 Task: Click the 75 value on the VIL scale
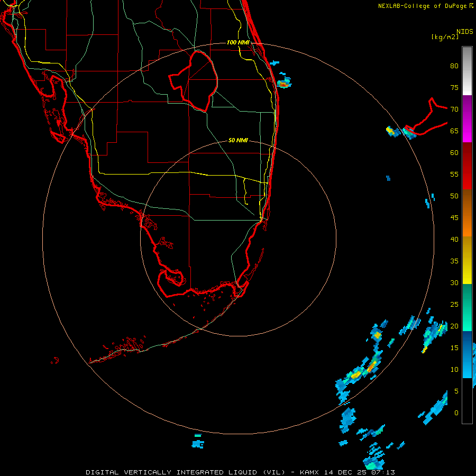pyautogui.click(x=454, y=87)
